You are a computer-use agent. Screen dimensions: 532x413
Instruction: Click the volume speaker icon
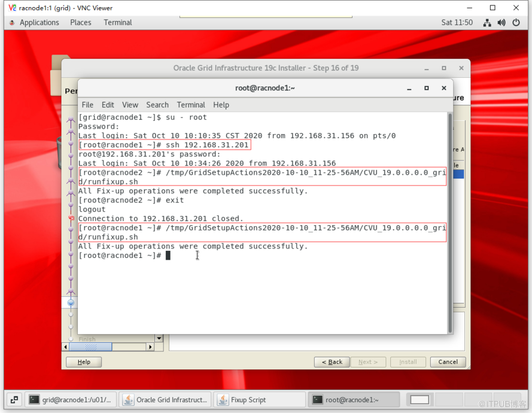501,23
